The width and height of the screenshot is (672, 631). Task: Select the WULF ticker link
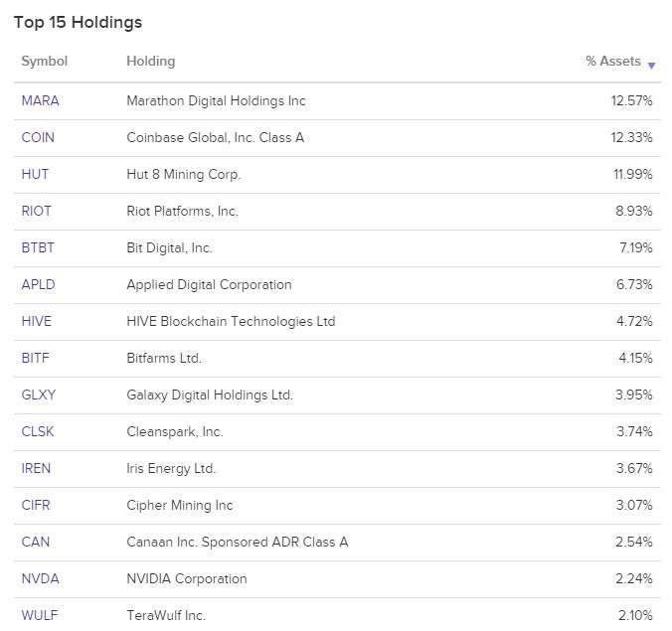40,615
